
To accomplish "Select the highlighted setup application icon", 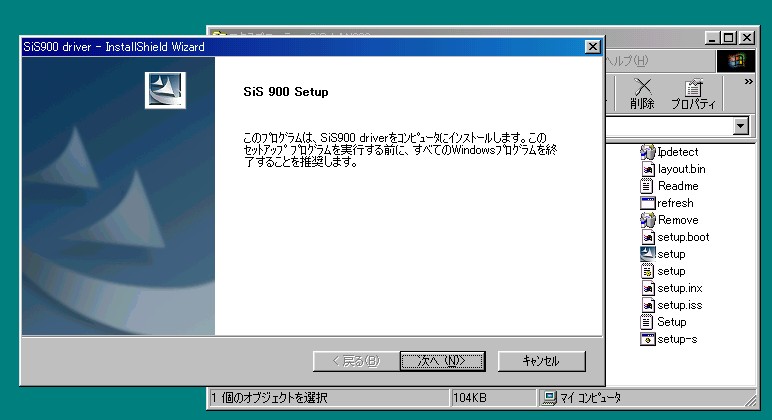I will (647, 254).
